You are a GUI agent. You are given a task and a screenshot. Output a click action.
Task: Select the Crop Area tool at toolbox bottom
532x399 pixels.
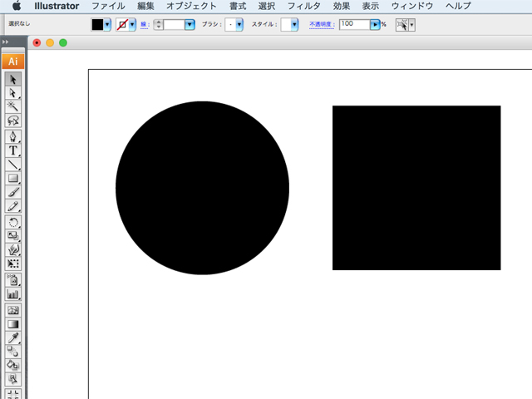[13, 393]
